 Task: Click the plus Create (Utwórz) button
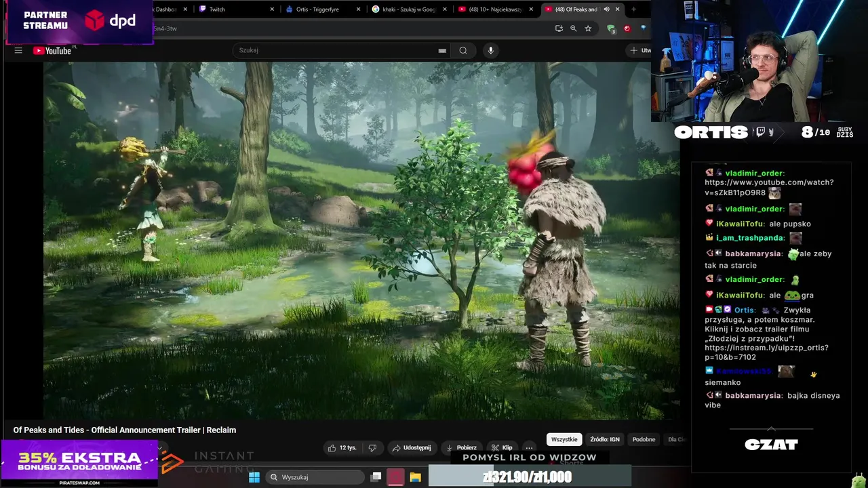coord(639,50)
